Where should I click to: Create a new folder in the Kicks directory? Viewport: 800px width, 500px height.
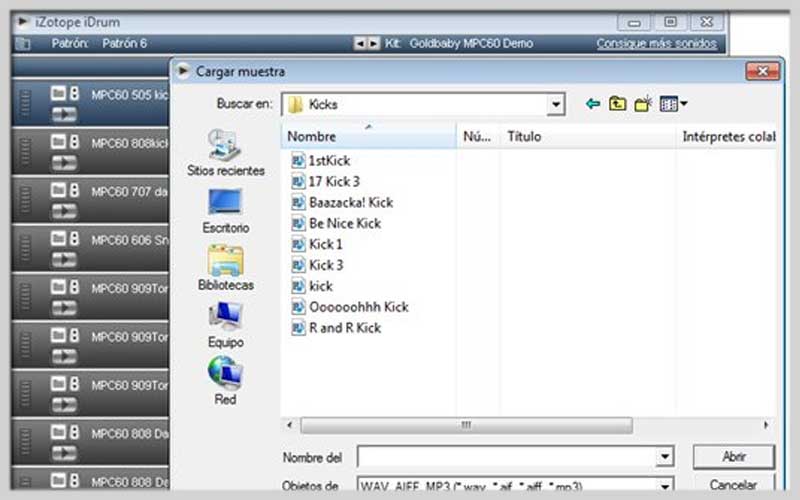coord(643,104)
